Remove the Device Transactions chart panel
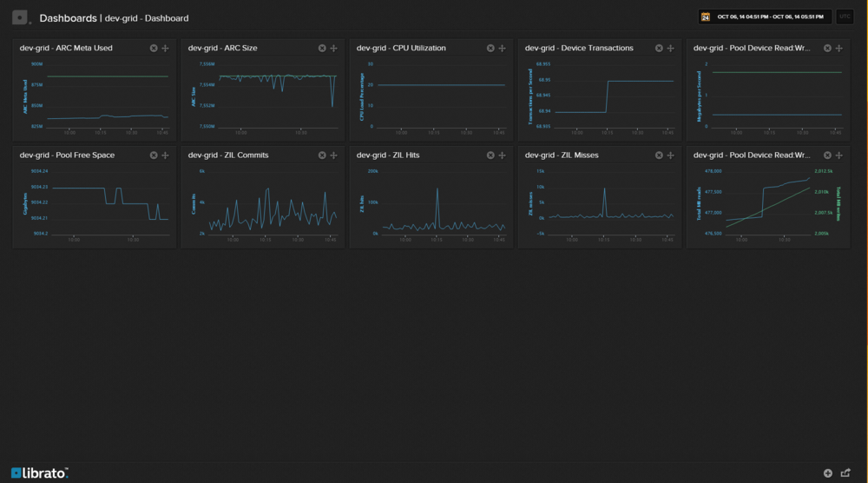The height and width of the screenshot is (483, 868). 659,48
